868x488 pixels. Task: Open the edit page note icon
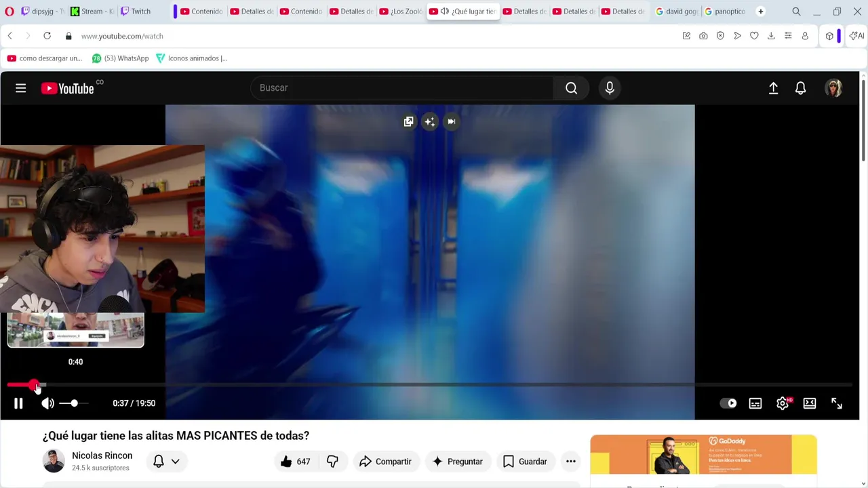686,36
